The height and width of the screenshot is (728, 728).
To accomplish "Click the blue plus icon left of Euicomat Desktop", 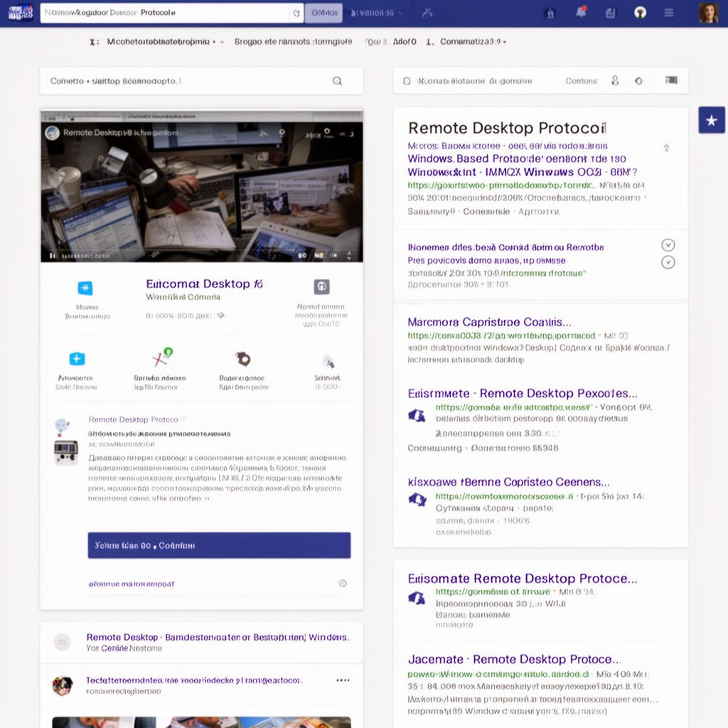I will [x=85, y=288].
